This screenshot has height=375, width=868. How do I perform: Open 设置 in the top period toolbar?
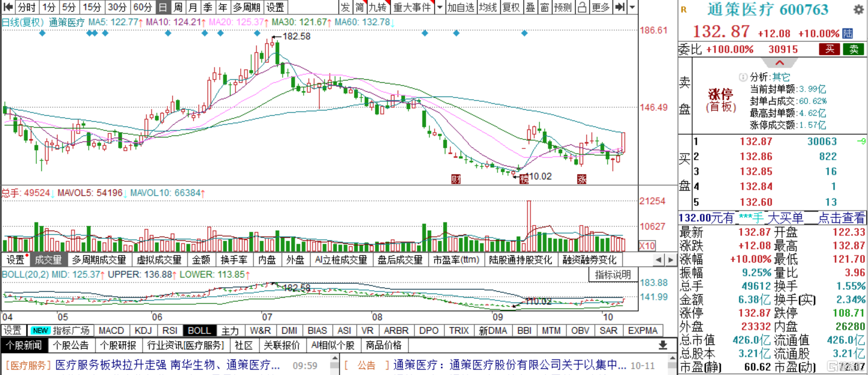pos(275,7)
